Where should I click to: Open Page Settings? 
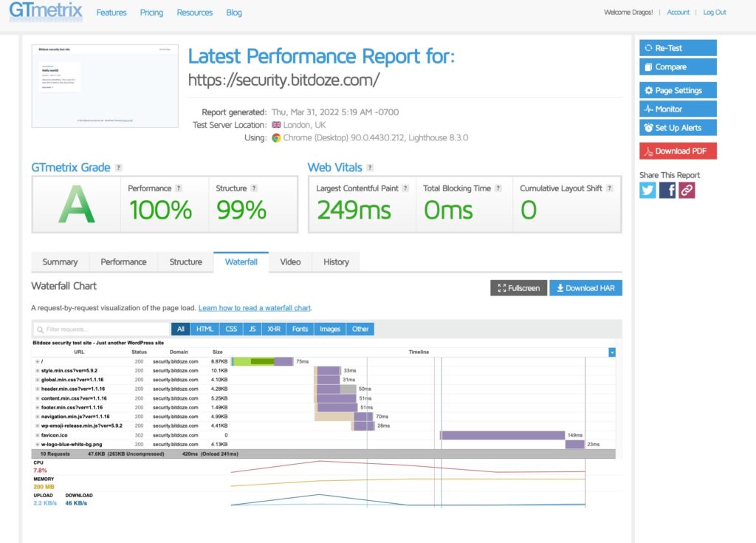[678, 90]
